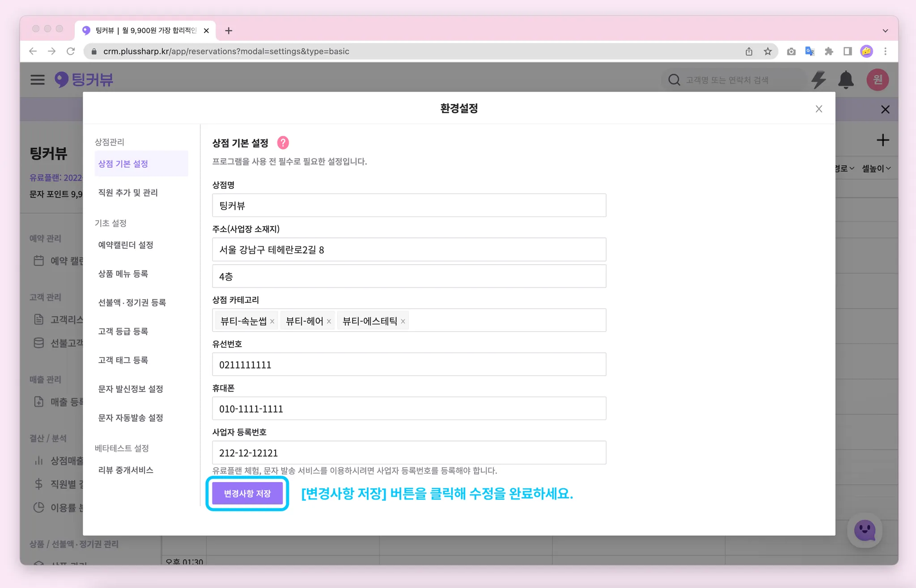Click the 변경사항 저장 button
The width and height of the screenshot is (916, 588).
[x=247, y=493]
